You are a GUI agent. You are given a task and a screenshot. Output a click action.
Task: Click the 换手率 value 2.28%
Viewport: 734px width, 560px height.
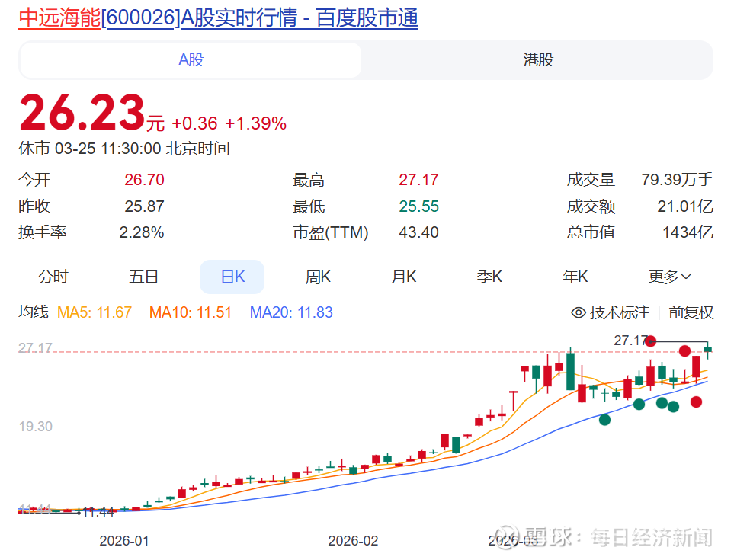tap(141, 232)
